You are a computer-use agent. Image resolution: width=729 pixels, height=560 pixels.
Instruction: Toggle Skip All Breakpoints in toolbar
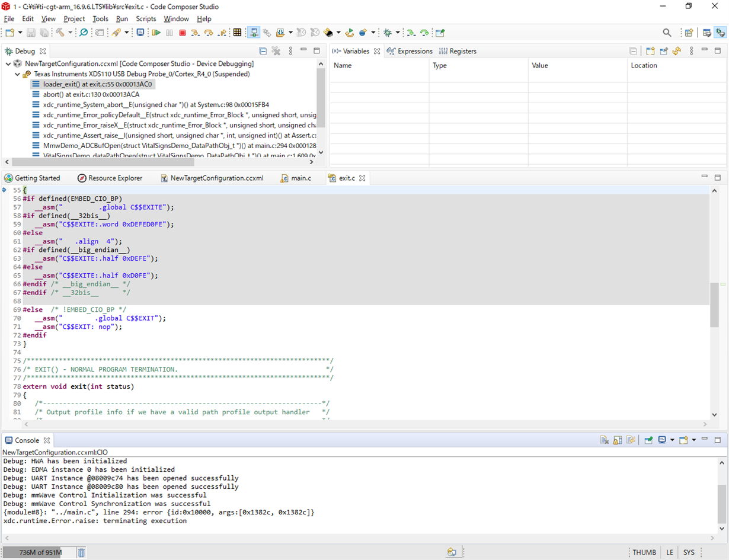[84, 33]
